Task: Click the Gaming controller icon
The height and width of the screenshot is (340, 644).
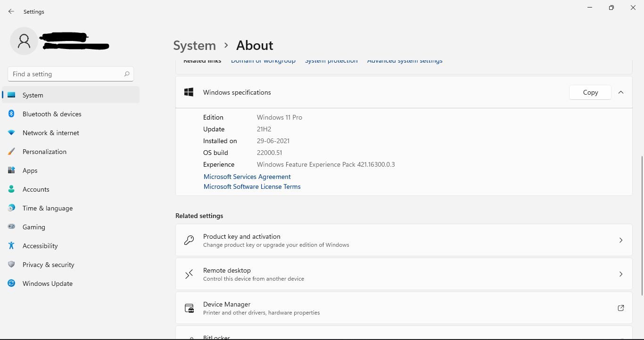Action: [11, 227]
